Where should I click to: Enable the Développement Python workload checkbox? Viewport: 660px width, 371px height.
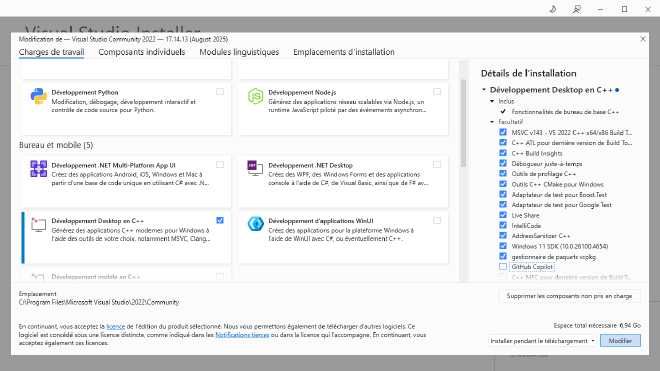pos(220,92)
